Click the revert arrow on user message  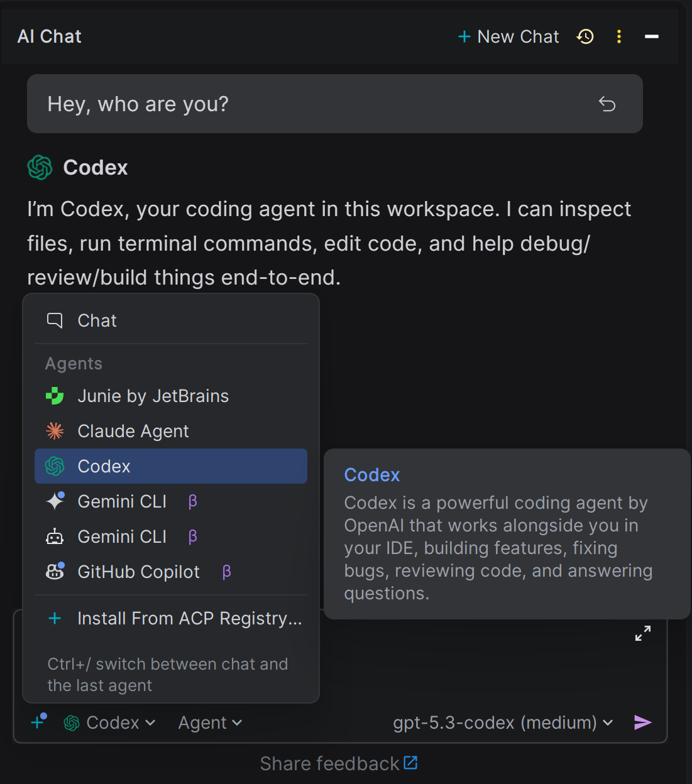pos(607,104)
